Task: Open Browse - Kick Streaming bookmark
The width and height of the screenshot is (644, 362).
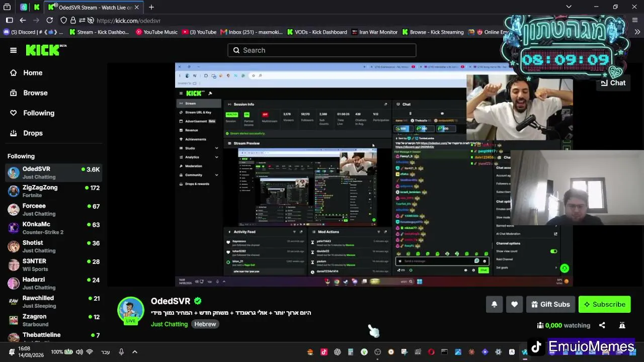Action: [433, 32]
